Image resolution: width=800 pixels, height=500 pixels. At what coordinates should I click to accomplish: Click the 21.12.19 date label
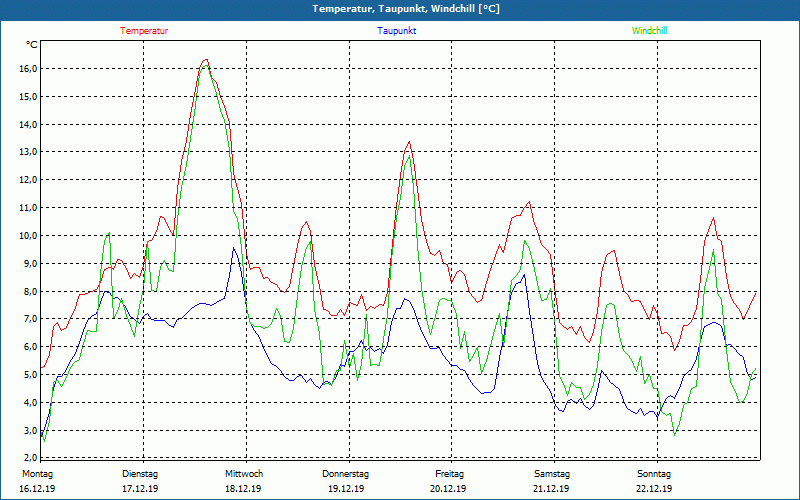551,489
